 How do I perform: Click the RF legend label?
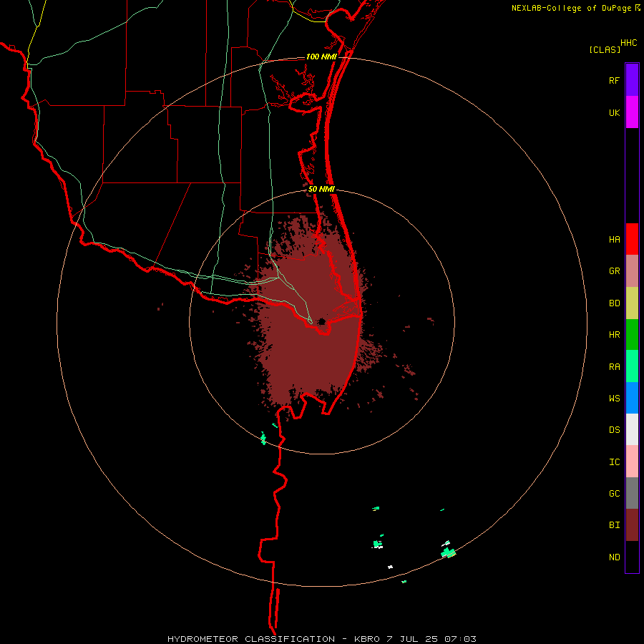[x=615, y=81]
